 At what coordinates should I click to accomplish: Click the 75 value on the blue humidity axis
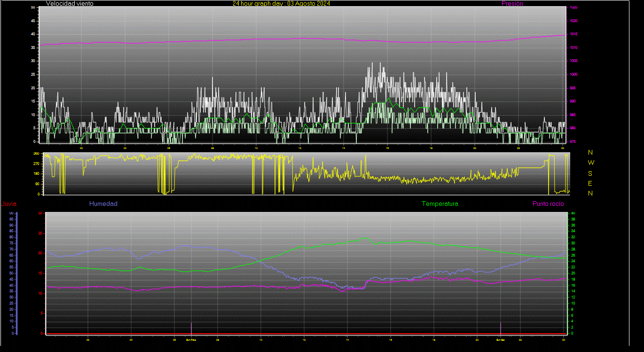click(x=11, y=243)
